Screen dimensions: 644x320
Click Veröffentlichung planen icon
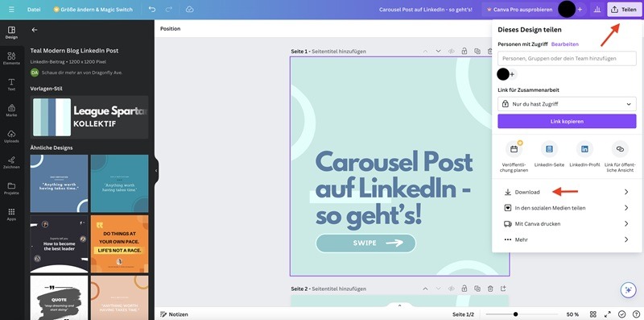[x=514, y=149]
